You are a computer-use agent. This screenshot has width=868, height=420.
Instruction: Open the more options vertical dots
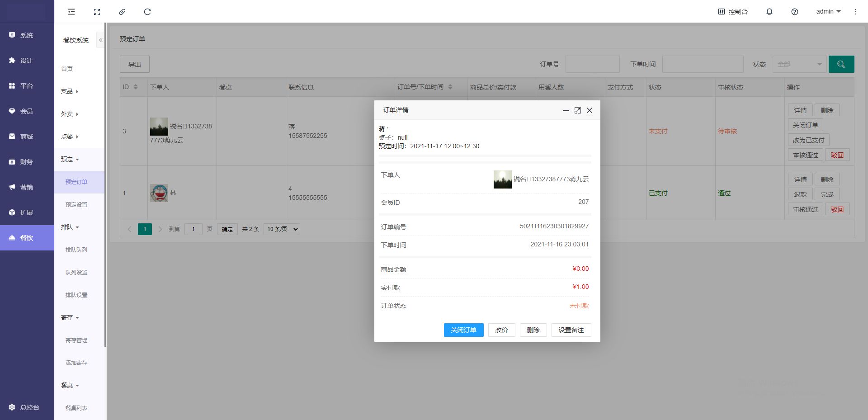(855, 12)
